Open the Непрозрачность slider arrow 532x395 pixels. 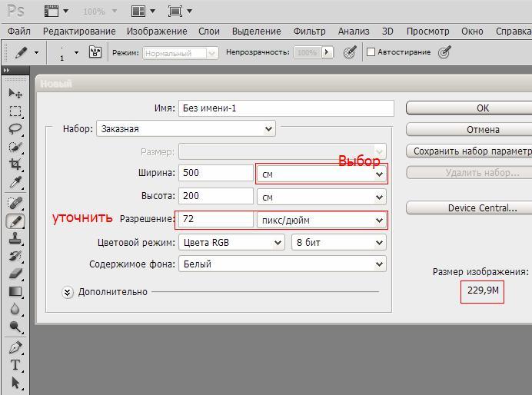(x=327, y=52)
